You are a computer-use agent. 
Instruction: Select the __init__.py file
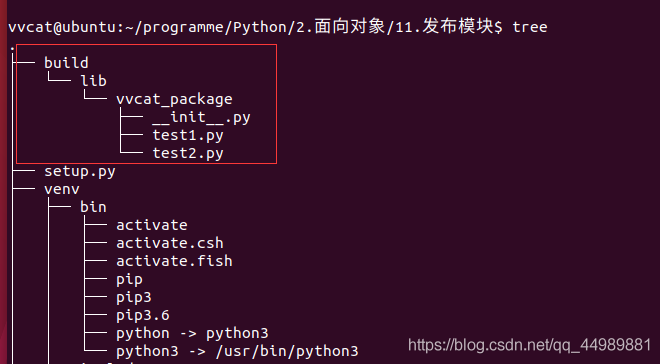pos(201,117)
